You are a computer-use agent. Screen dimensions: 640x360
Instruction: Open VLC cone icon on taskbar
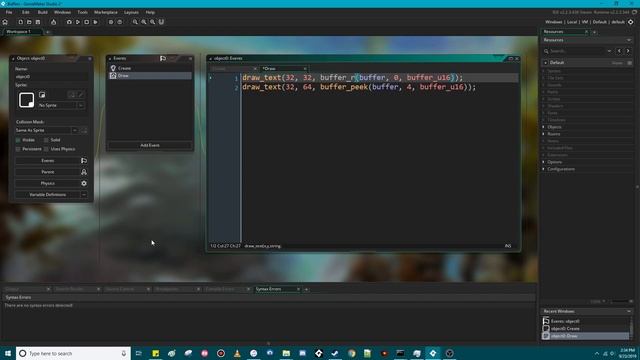pyautogui.click(x=237, y=353)
